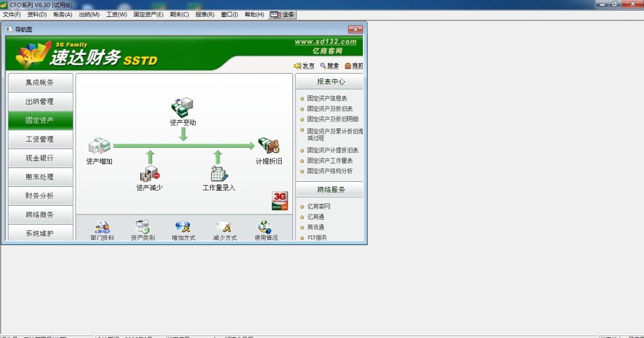
Task: Open the 期末(C) menu
Action: tap(179, 14)
